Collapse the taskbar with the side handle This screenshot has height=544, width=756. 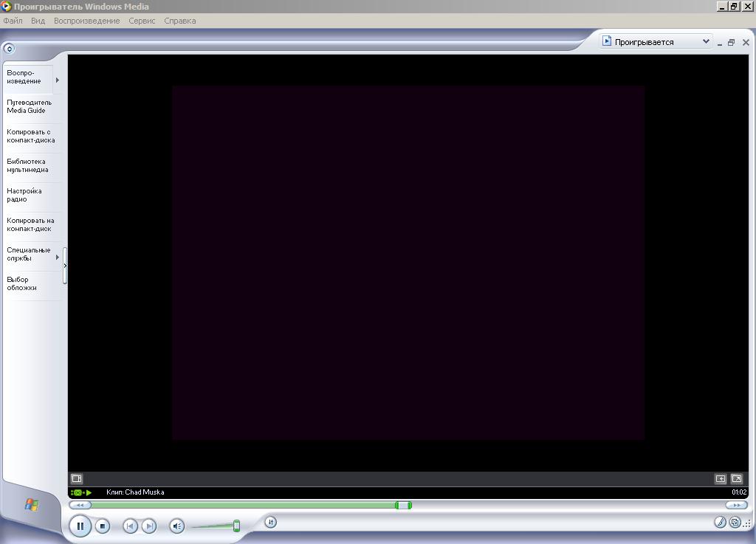pos(65,266)
